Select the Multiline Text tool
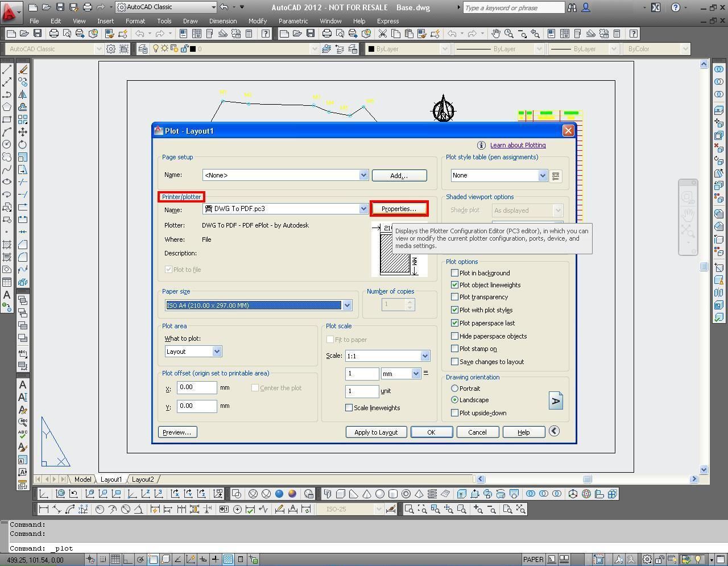Viewport: 728px width, 566px height. (7, 295)
